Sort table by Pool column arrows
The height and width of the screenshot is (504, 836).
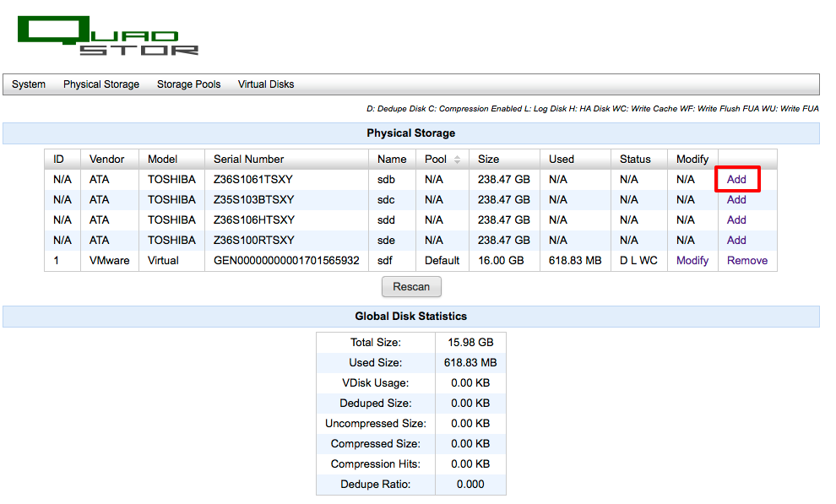click(457, 160)
